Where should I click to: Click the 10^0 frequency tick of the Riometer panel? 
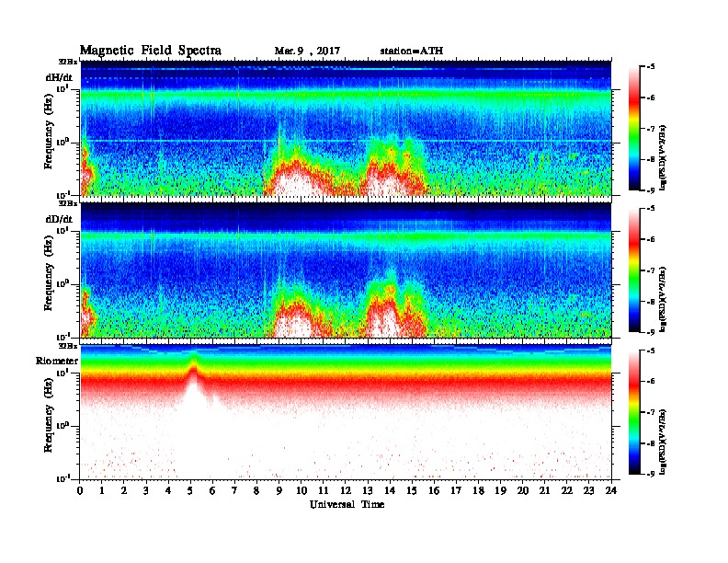[63, 426]
